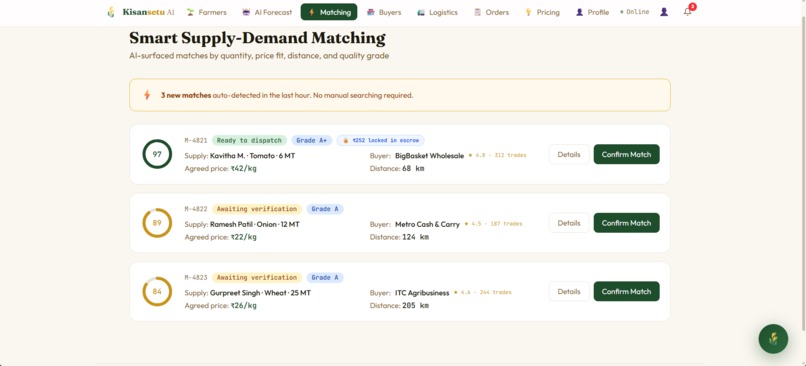
Task: Confirm Match for ITC Agribusiness
Action: point(627,291)
